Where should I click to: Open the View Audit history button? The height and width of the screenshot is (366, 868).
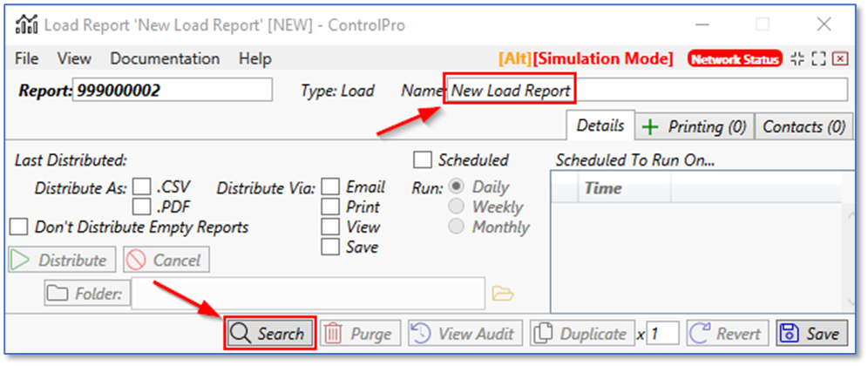[x=465, y=334]
